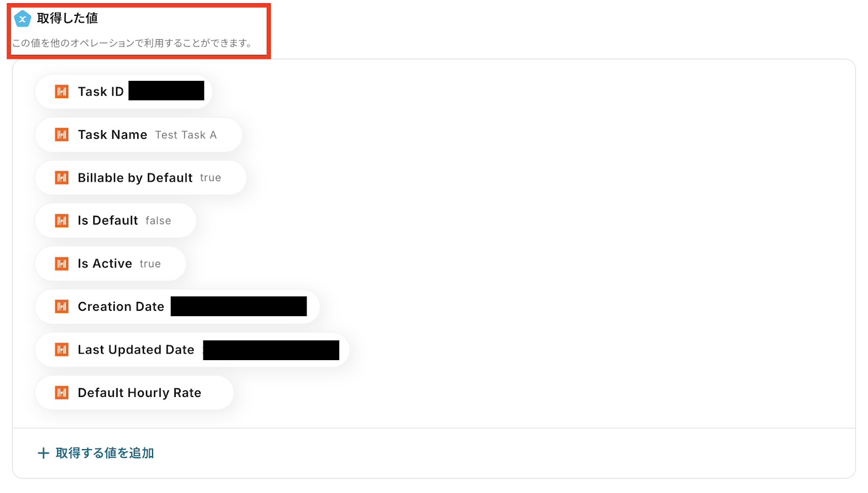Choose the Default Hourly Rate label
The height and width of the screenshot is (493, 868).
139,393
